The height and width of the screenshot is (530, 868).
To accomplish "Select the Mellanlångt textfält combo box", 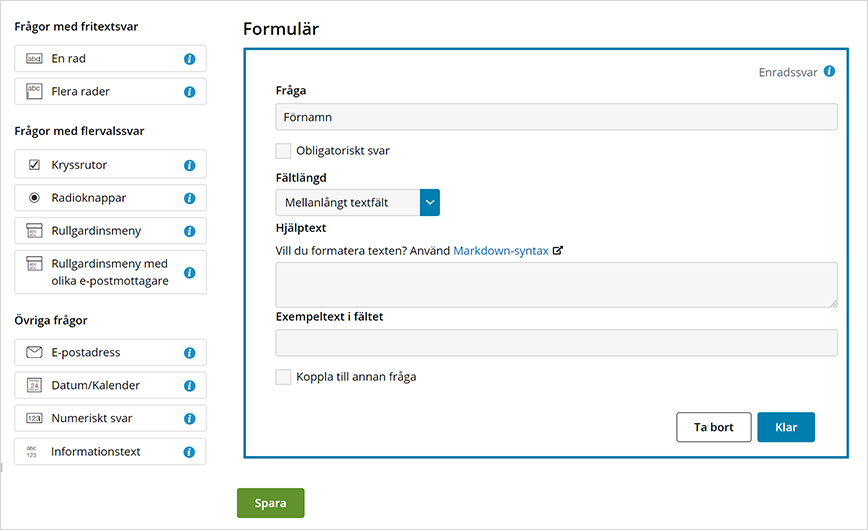I will pyautogui.click(x=358, y=202).
